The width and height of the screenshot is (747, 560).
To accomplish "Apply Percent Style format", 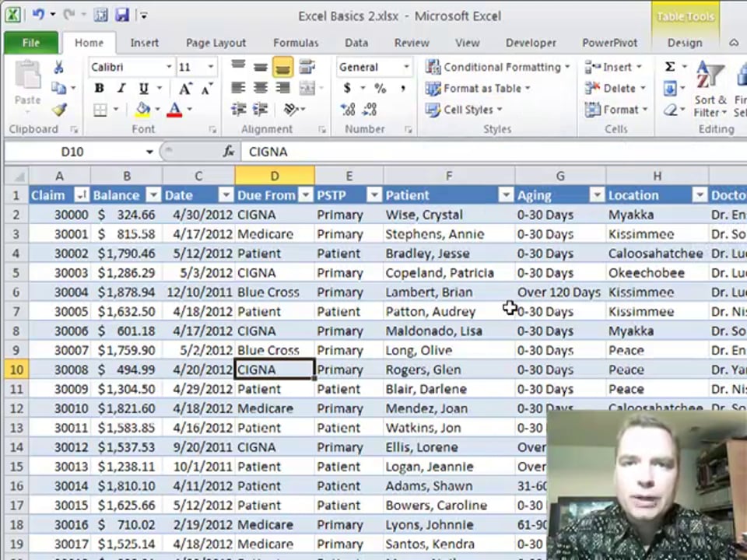I will pyautogui.click(x=380, y=88).
